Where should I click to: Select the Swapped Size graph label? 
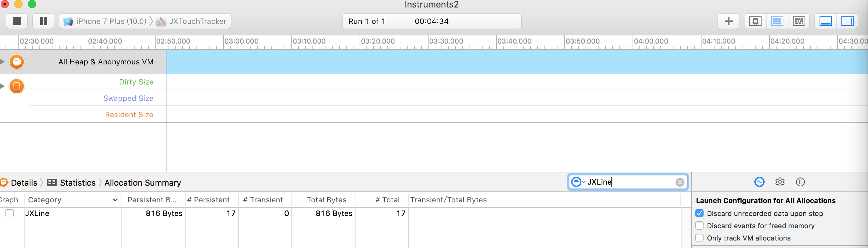coord(128,98)
